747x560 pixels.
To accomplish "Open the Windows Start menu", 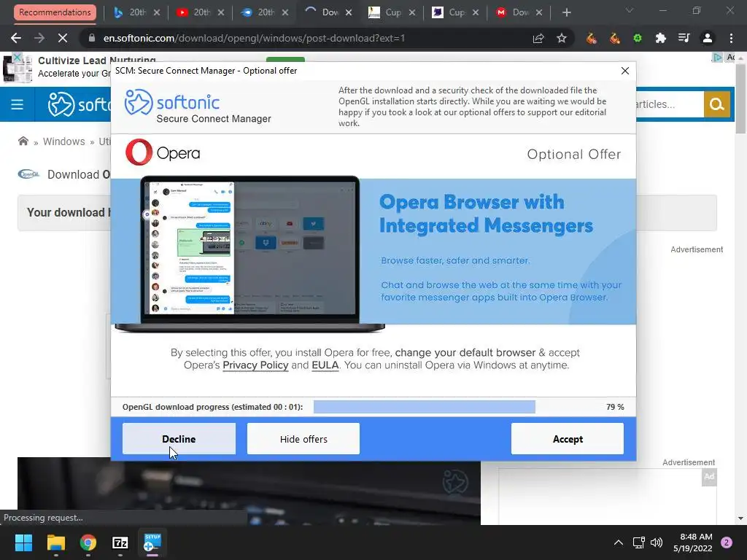I will click(23, 542).
